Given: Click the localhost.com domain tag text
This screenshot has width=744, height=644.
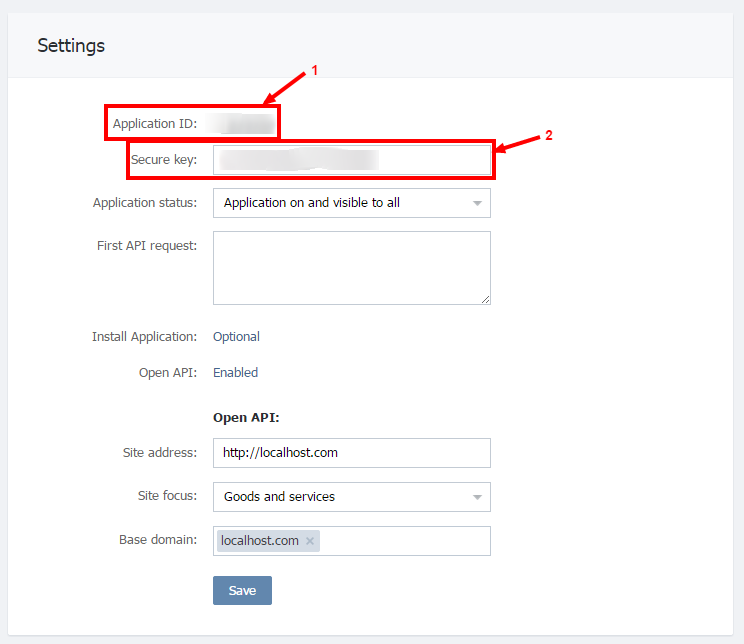Looking at the screenshot, I should (x=260, y=541).
